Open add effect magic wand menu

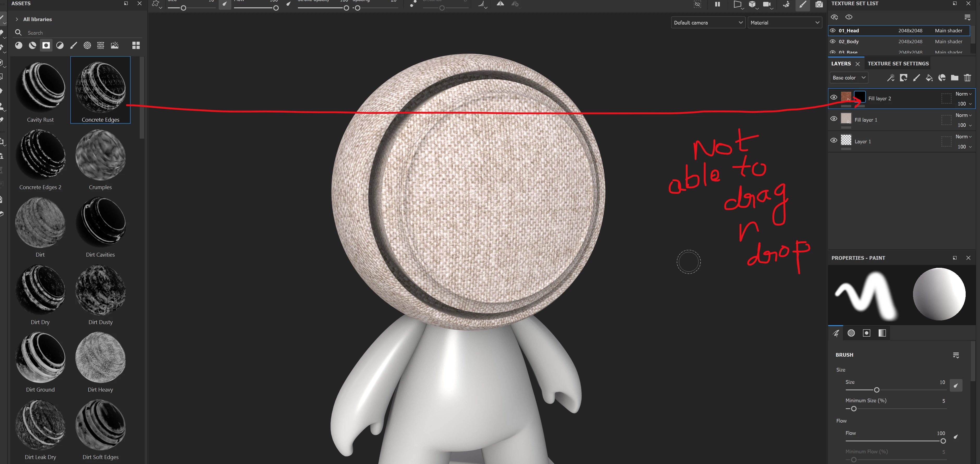click(891, 78)
